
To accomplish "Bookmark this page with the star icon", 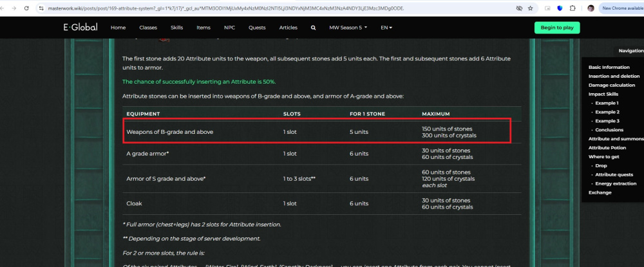I will pos(530,8).
